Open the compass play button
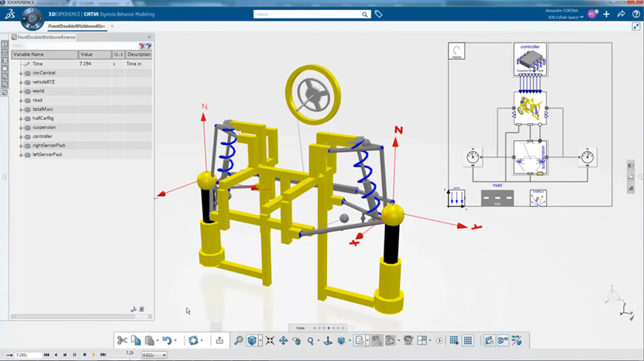The image size is (644, 361). pos(32,19)
